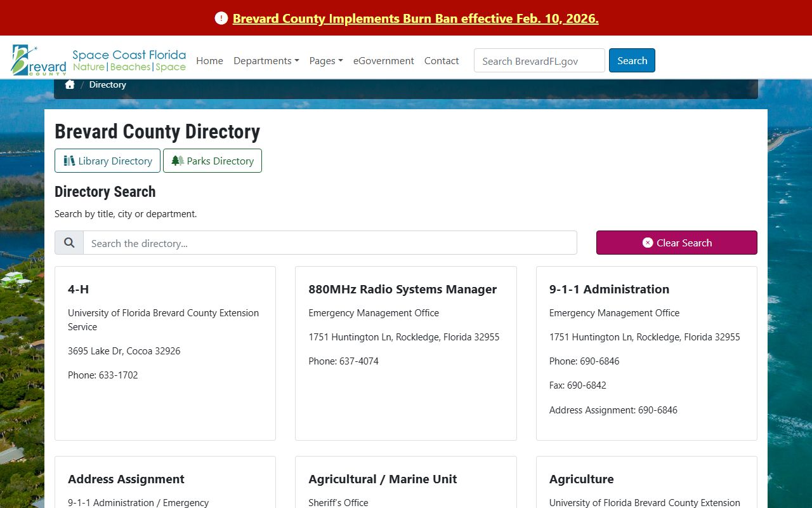Click the blue Search button
The height and width of the screenshot is (508, 812).
coord(632,60)
